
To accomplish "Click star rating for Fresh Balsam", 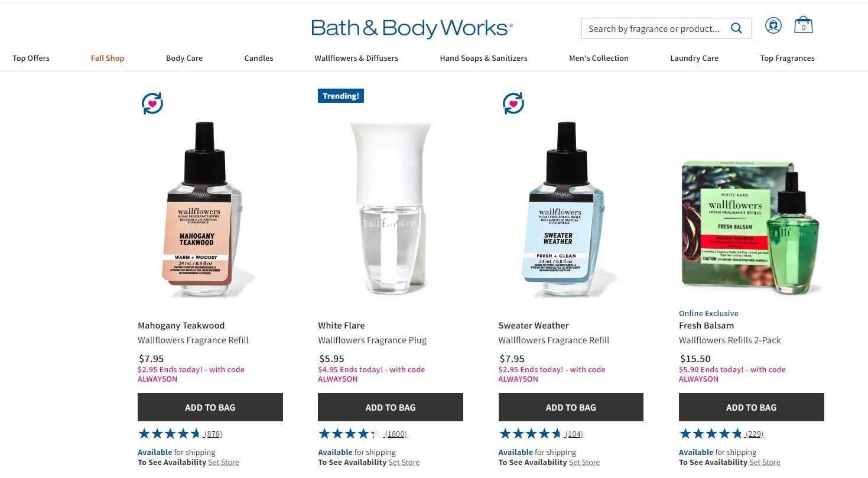I will pyautogui.click(x=711, y=434).
